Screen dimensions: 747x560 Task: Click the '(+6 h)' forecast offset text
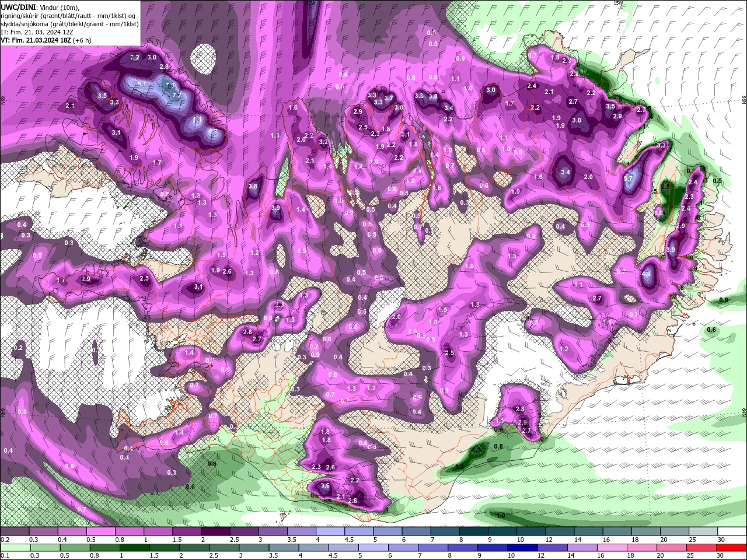tap(82, 40)
